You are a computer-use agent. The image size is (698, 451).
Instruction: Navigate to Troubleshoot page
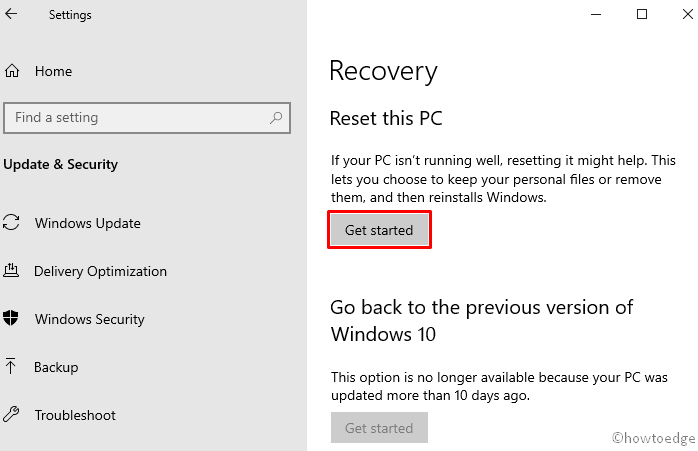click(x=75, y=415)
